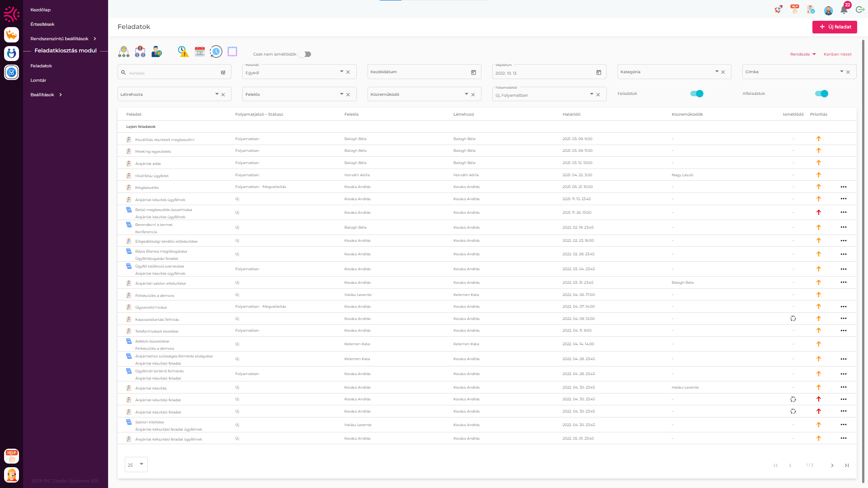The width and height of the screenshot is (868, 488).
Task: Open Lomtár in the sidebar menu
Action: 38,80
